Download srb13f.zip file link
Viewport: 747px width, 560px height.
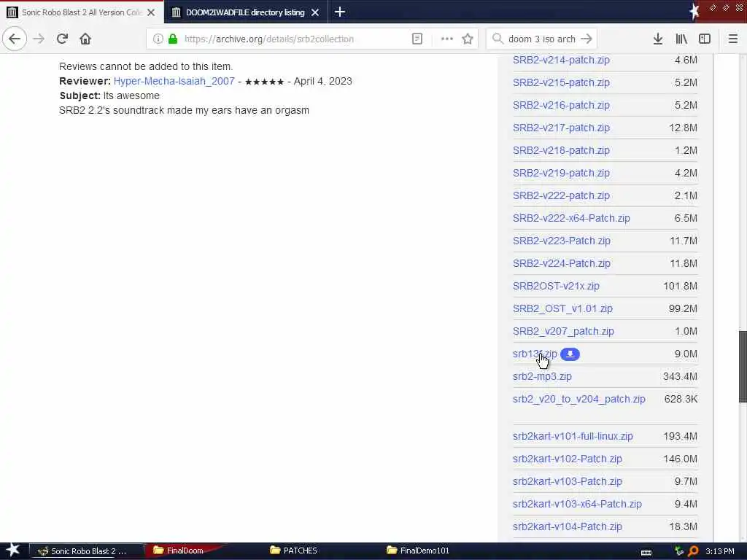pyautogui.click(x=535, y=354)
